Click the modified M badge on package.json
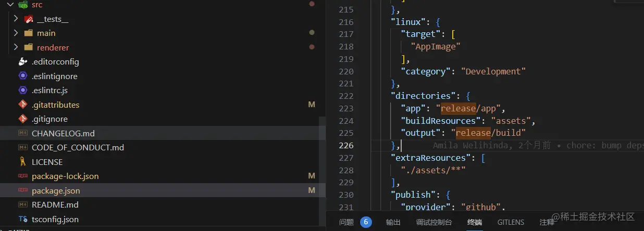Viewport: 644px width, 231px height. [x=312, y=190]
